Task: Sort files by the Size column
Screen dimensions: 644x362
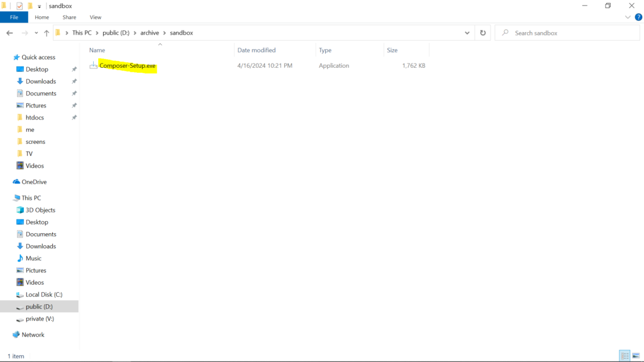Action: [x=392, y=50]
